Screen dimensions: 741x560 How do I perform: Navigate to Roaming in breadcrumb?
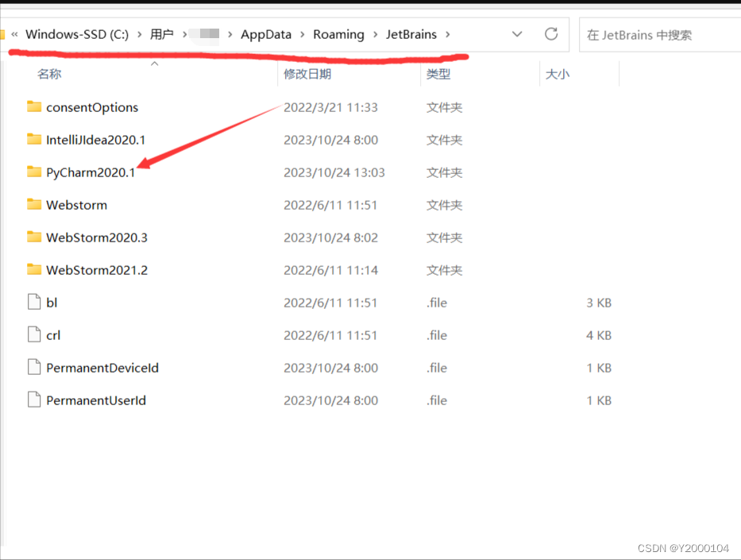pyautogui.click(x=339, y=34)
